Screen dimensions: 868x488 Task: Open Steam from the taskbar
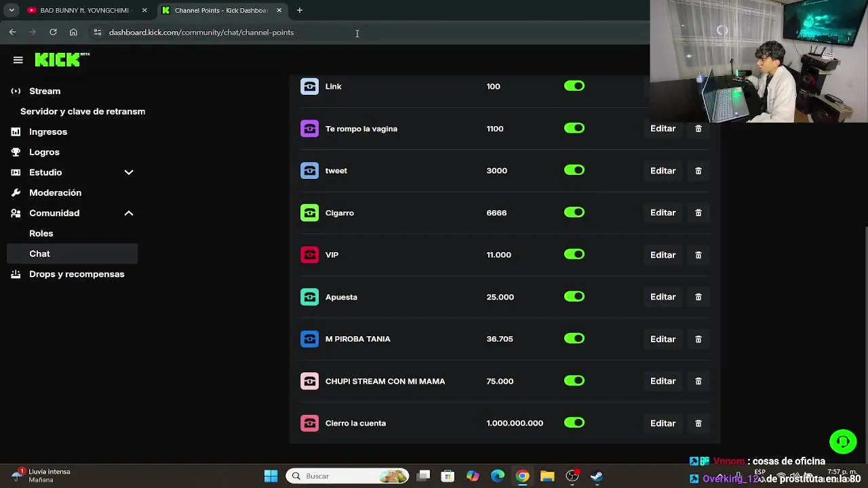click(x=597, y=476)
